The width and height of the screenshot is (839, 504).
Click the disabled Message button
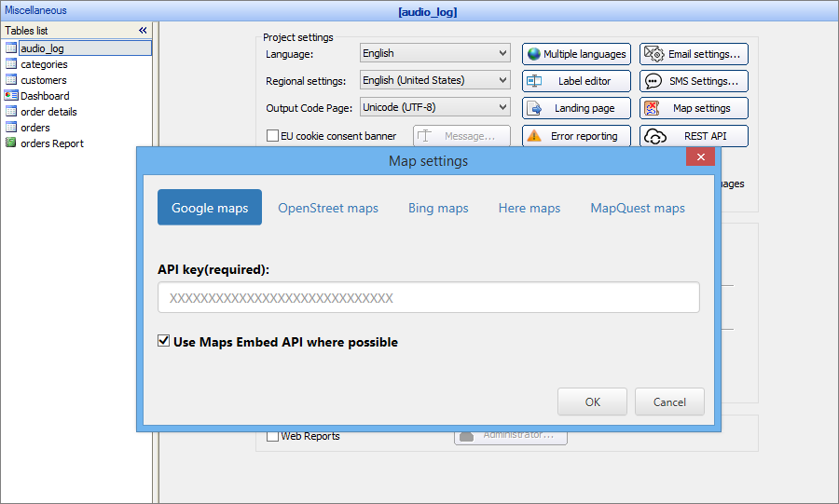point(461,136)
